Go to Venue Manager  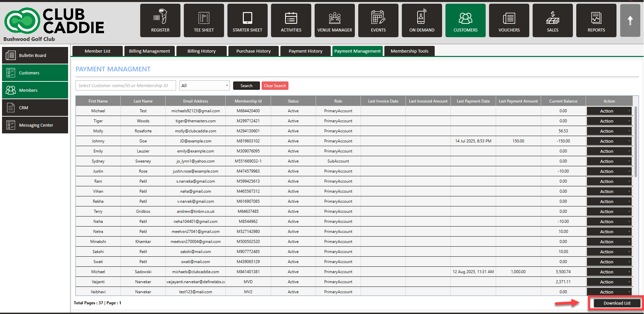[334, 20]
